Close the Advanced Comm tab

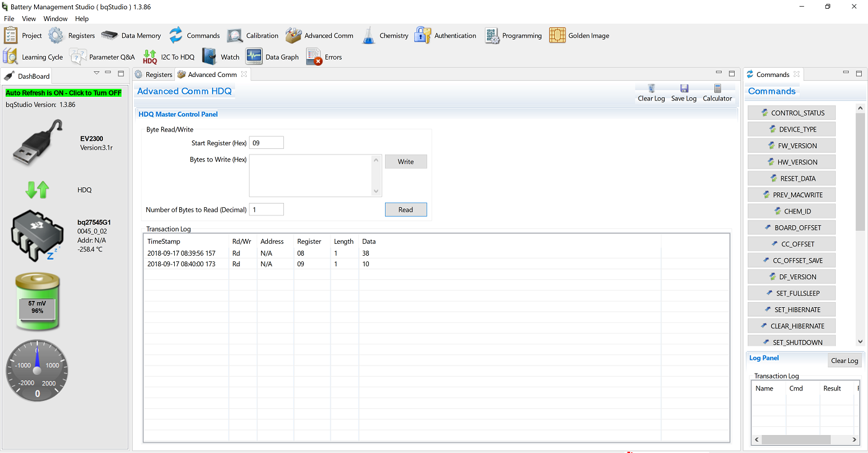coord(244,74)
